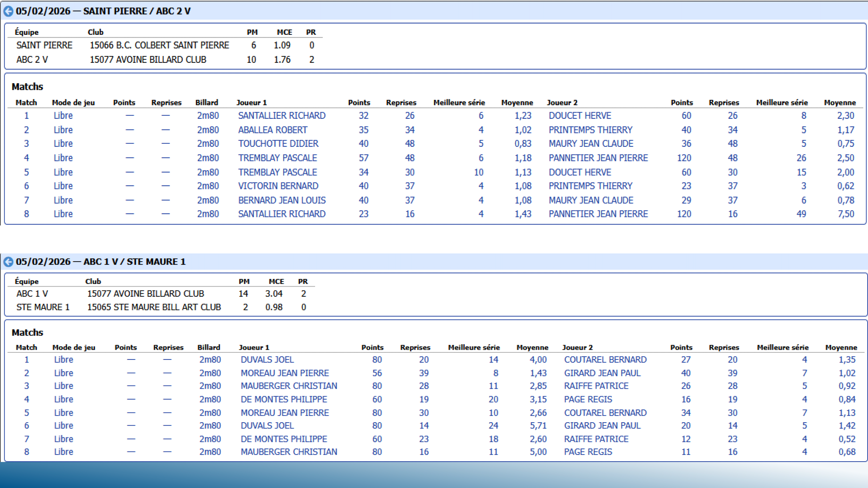Select the Libre mode label on match 2

point(63,130)
